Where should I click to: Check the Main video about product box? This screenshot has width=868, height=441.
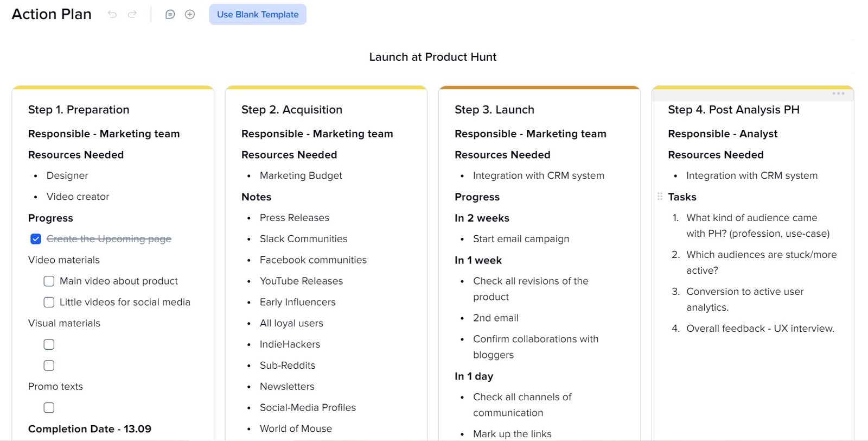coord(49,281)
